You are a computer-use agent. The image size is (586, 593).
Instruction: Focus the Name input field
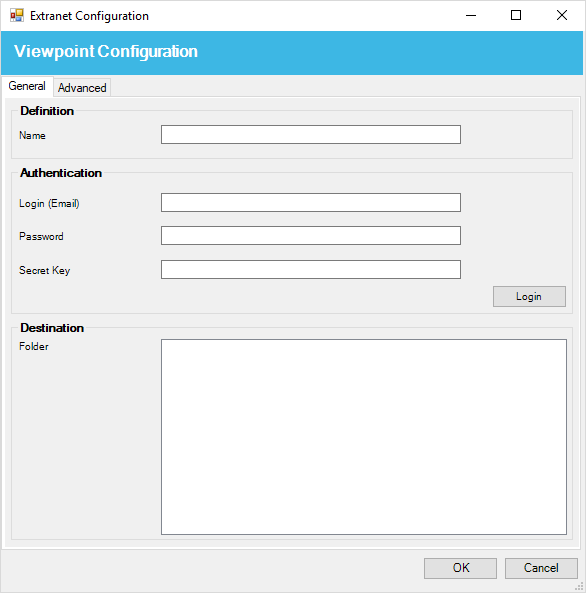click(311, 135)
